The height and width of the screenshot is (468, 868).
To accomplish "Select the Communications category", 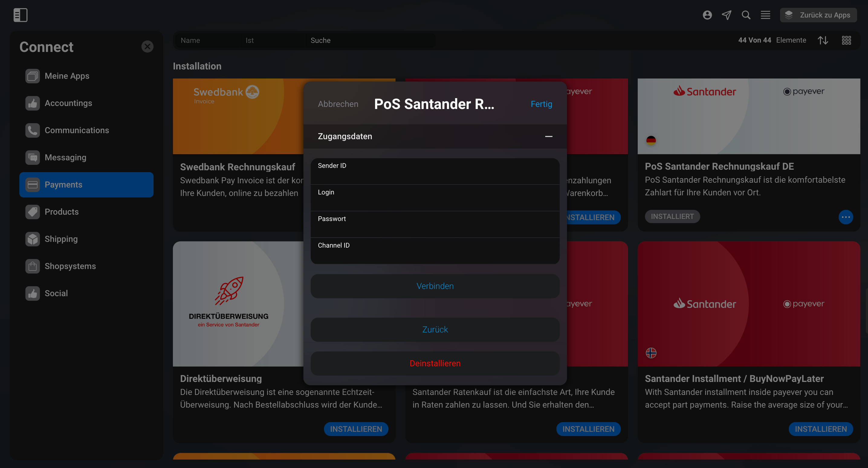I will coord(86,130).
